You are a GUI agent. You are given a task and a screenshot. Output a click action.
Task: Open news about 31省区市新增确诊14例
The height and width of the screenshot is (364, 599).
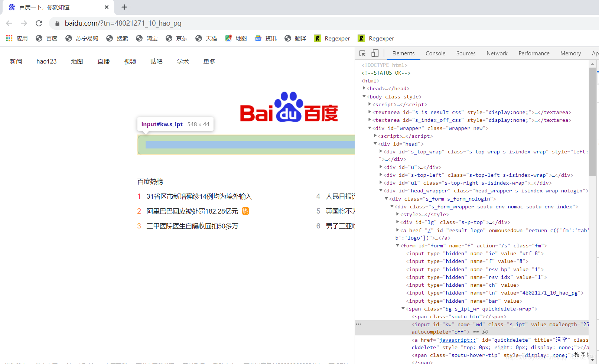199,196
